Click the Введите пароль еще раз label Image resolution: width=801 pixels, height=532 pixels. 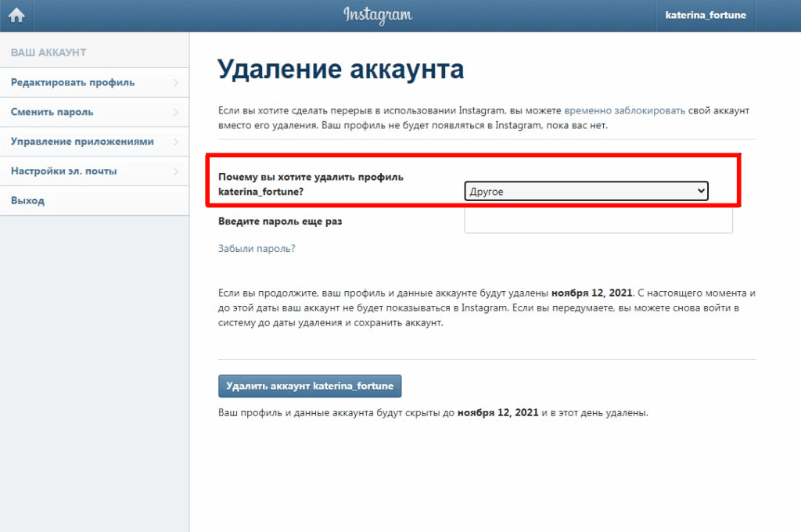point(280,221)
